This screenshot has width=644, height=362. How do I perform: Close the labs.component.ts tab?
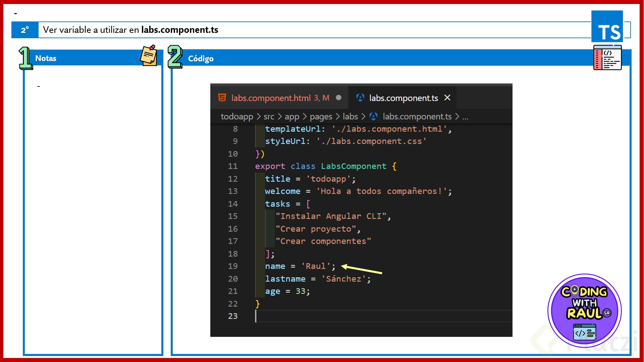pos(447,98)
